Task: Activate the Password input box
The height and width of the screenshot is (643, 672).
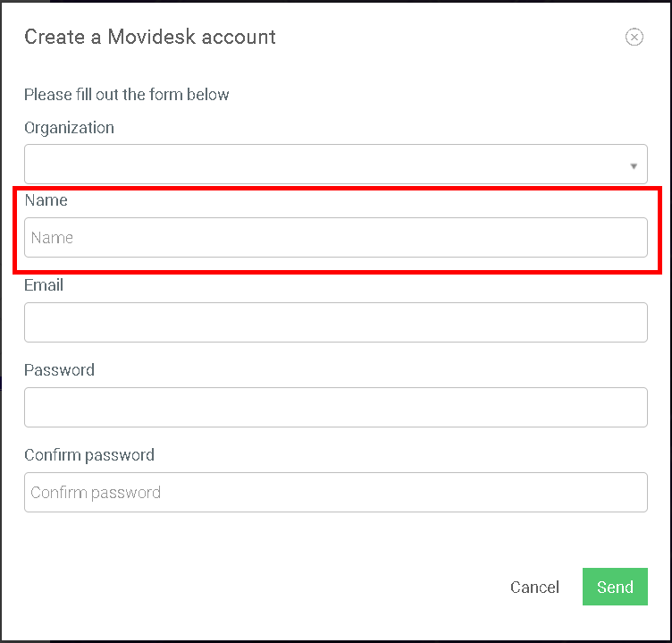Action: (x=336, y=407)
